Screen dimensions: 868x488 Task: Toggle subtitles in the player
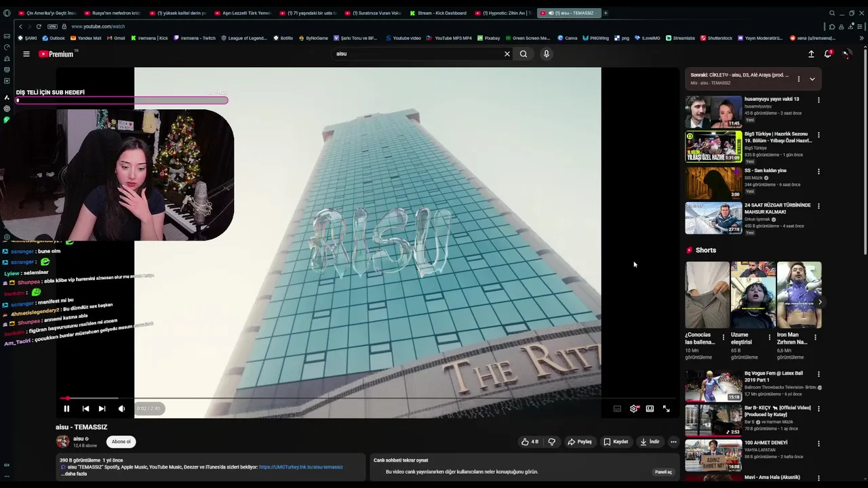pyautogui.click(x=617, y=409)
